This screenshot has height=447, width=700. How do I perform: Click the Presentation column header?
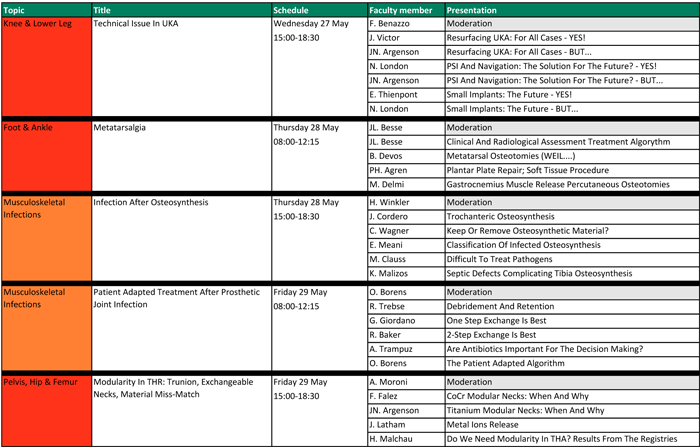pyautogui.click(x=572, y=10)
